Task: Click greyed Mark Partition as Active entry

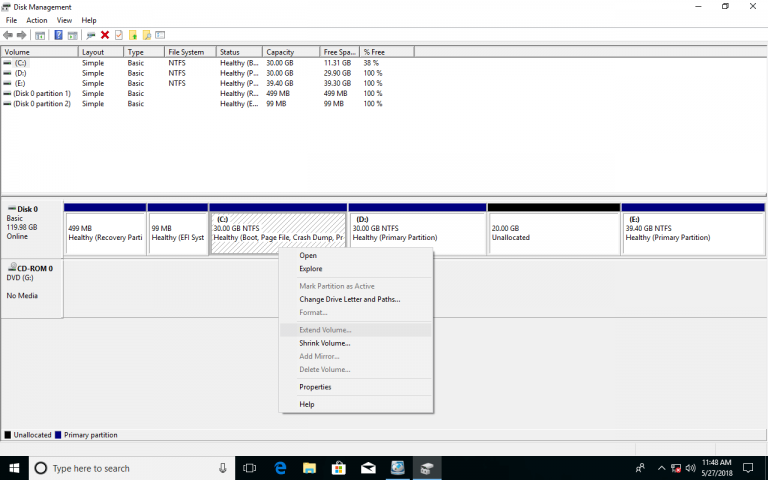Action: (x=356, y=286)
